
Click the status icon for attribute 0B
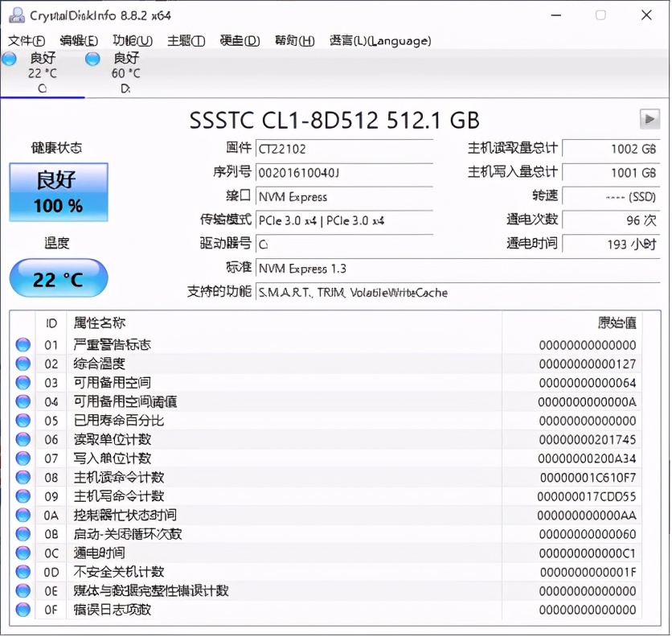pos(23,533)
